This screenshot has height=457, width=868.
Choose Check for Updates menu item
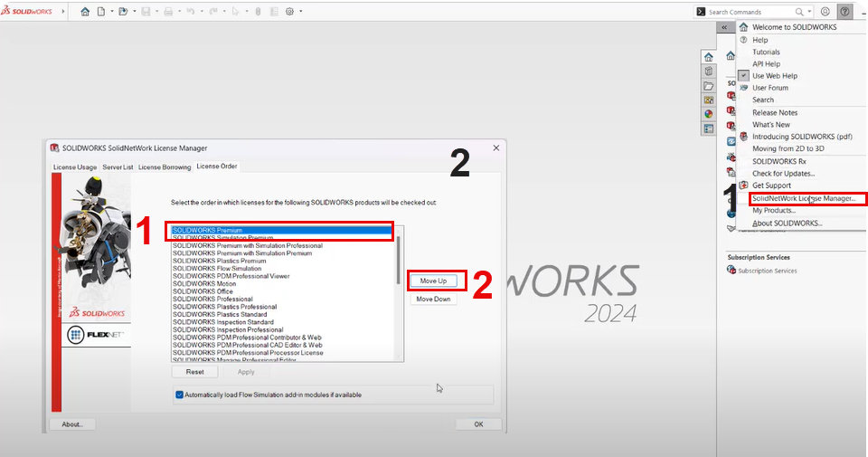tap(783, 174)
